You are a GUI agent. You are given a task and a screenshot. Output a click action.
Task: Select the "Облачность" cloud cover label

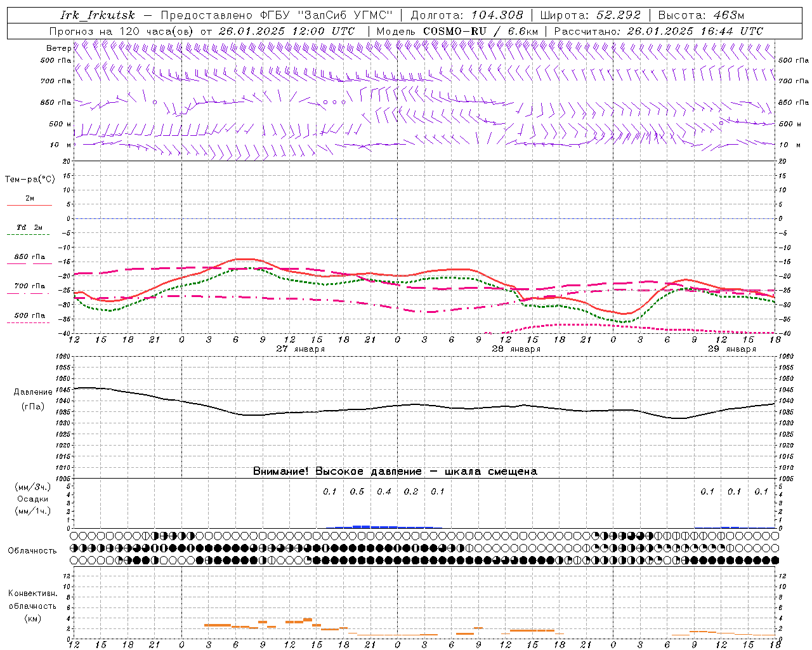(32, 551)
